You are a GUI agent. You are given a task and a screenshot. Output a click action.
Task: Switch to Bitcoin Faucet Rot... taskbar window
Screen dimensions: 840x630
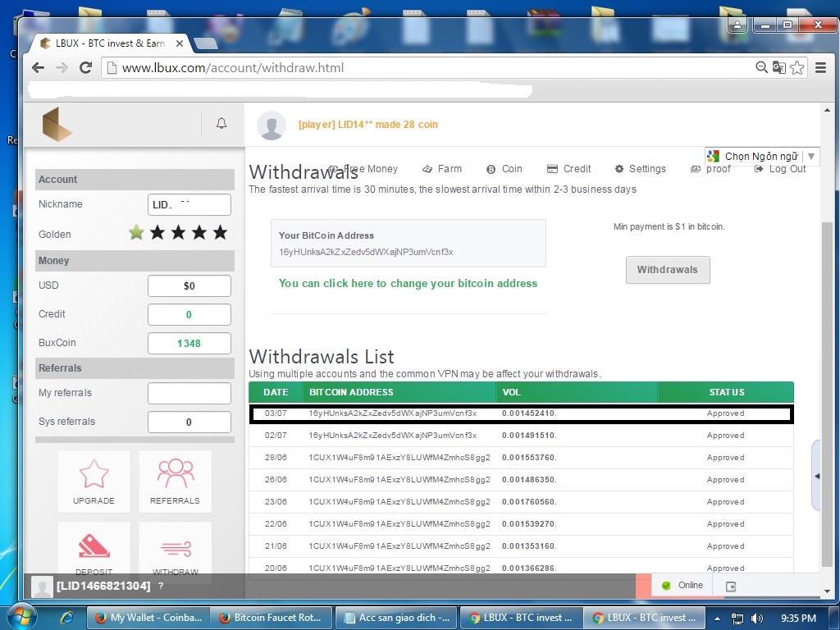click(x=271, y=618)
